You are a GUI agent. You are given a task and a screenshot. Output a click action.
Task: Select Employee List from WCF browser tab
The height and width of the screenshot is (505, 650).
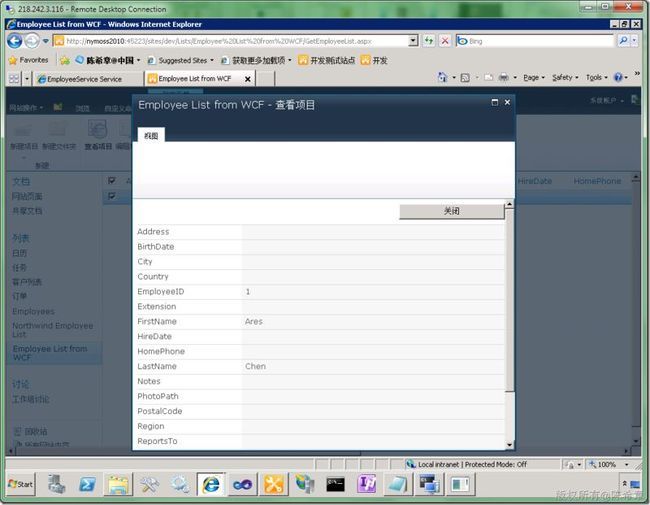click(x=194, y=78)
